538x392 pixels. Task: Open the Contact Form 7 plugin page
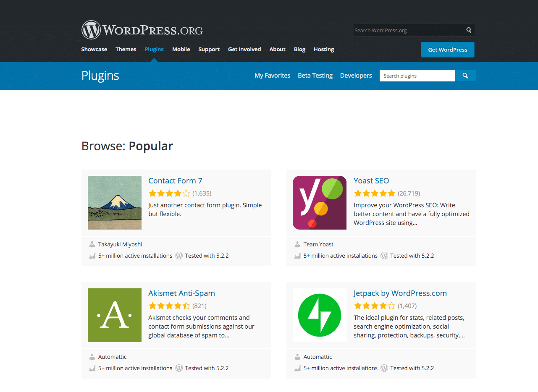click(x=175, y=180)
